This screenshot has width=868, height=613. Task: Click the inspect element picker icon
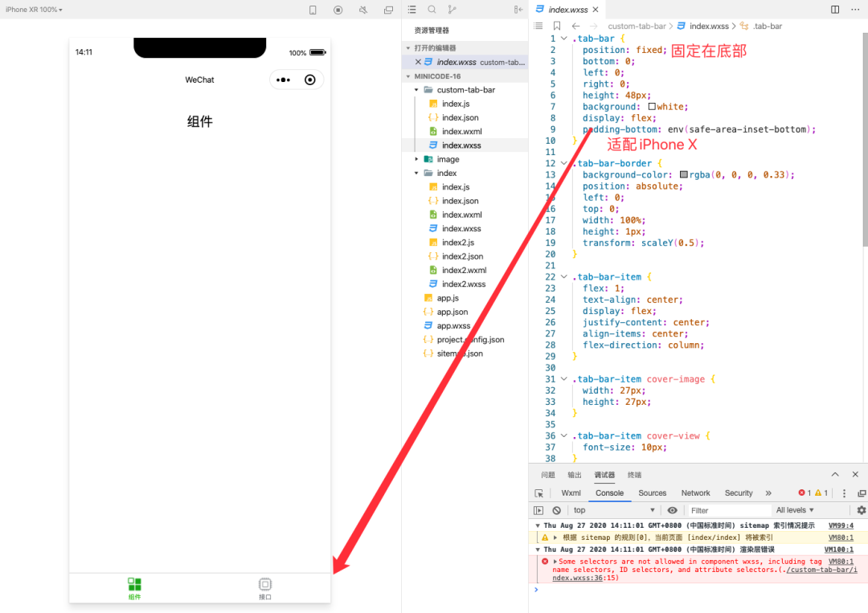538,493
